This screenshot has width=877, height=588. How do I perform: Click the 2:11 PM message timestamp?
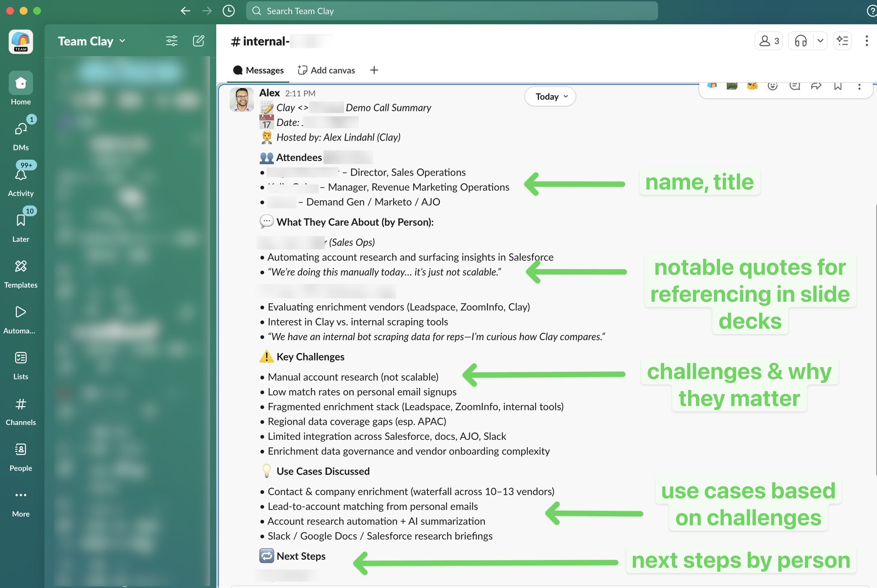tap(300, 93)
